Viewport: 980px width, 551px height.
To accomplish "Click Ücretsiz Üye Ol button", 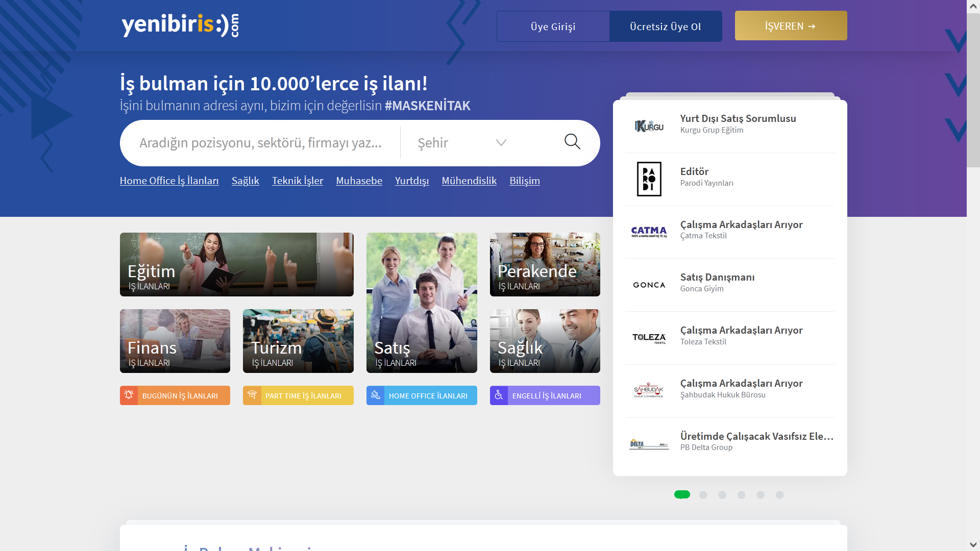I will pyautogui.click(x=666, y=26).
